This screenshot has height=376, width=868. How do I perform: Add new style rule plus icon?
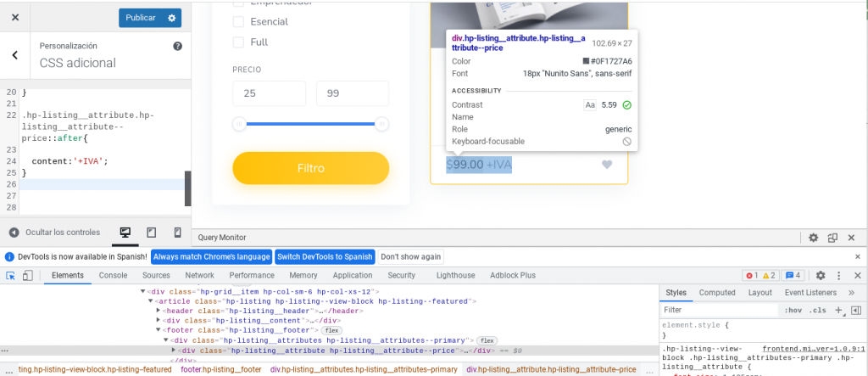click(839, 310)
